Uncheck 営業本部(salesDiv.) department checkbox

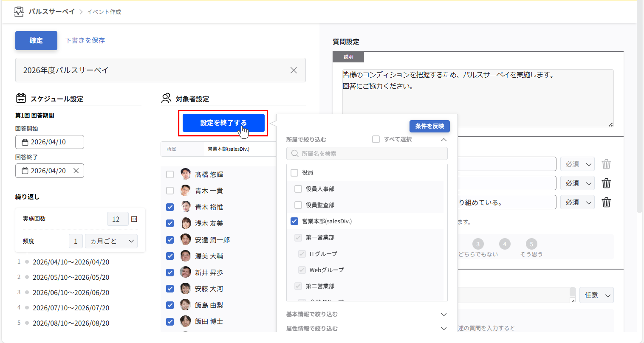[x=294, y=221]
